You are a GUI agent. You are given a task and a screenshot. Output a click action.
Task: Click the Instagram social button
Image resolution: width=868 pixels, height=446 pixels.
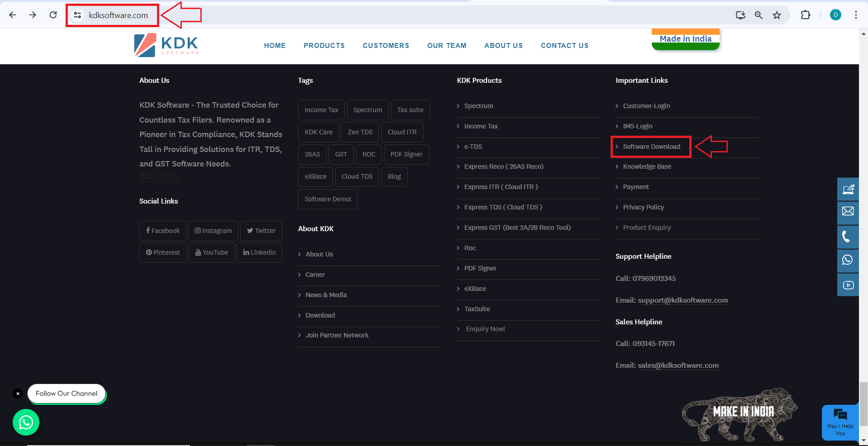pyautogui.click(x=213, y=231)
